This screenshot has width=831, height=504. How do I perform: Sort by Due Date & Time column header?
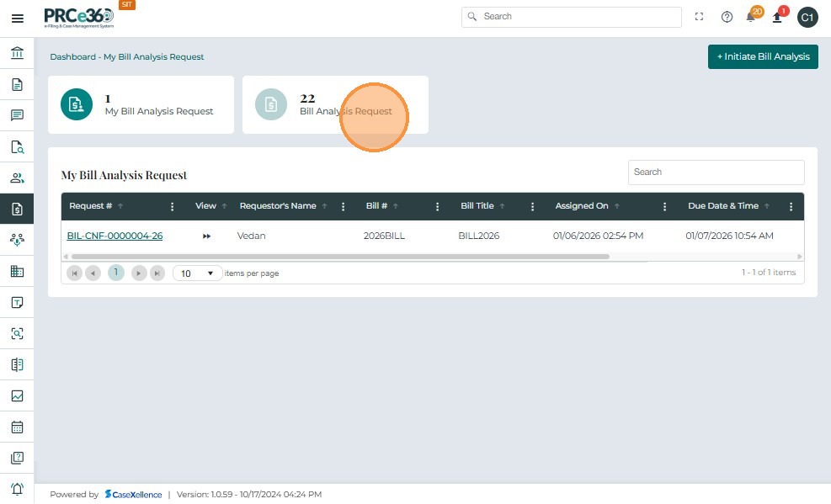pos(723,206)
